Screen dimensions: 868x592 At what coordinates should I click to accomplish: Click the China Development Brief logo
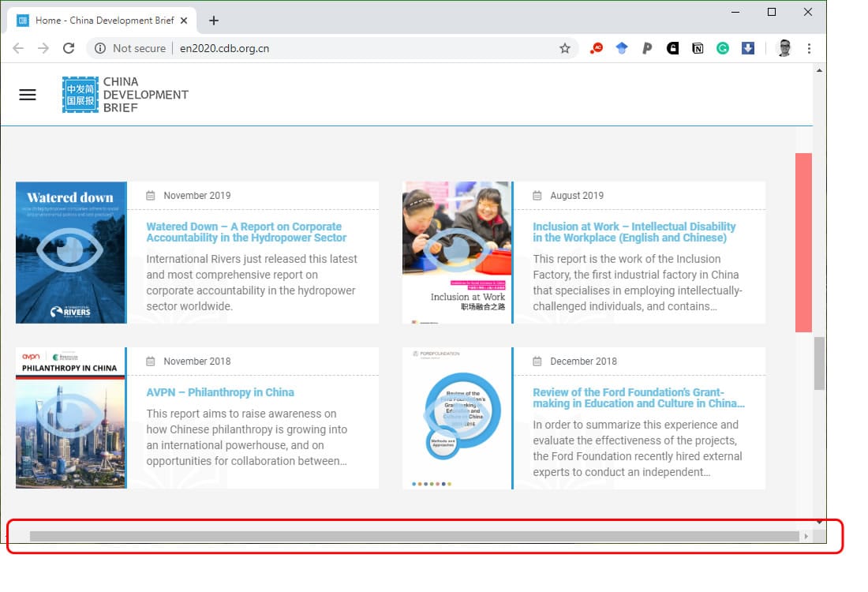[125, 95]
